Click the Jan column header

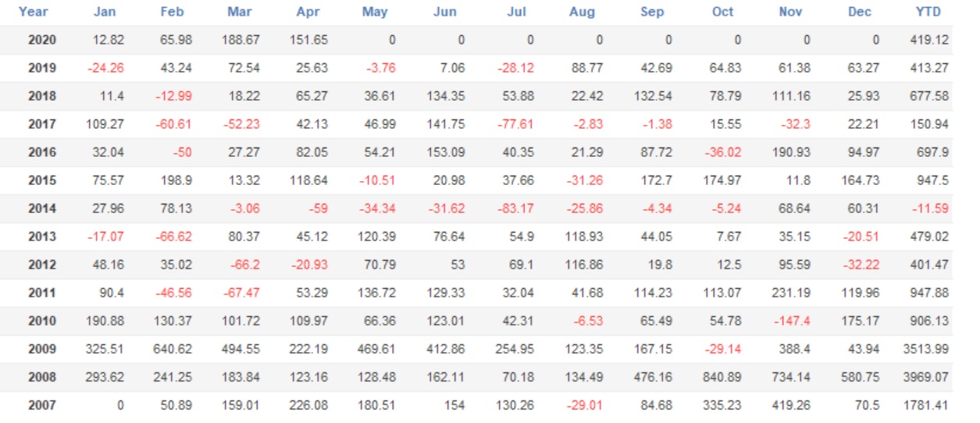point(104,12)
